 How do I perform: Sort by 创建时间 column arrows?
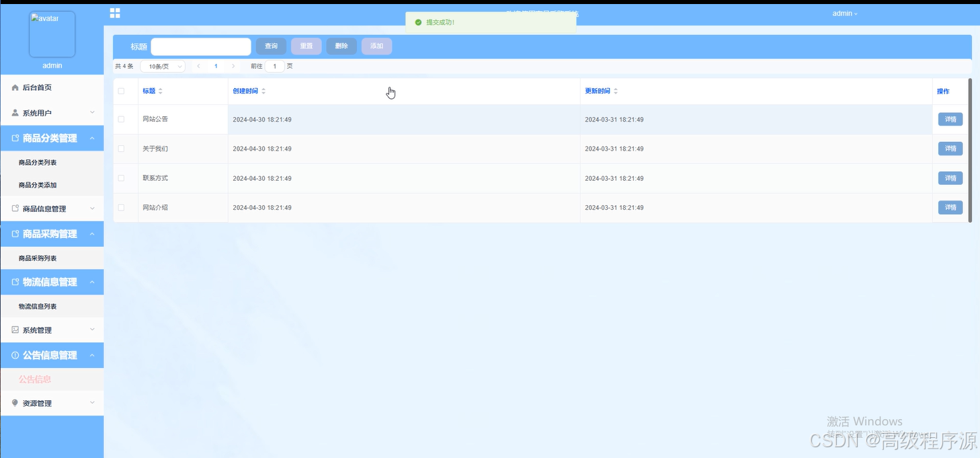(263, 91)
